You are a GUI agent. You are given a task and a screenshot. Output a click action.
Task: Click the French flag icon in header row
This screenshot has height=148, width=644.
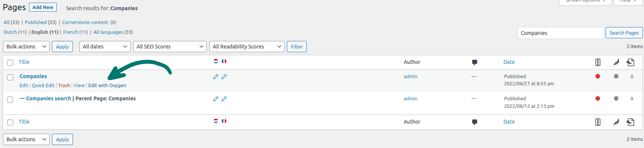224,61
